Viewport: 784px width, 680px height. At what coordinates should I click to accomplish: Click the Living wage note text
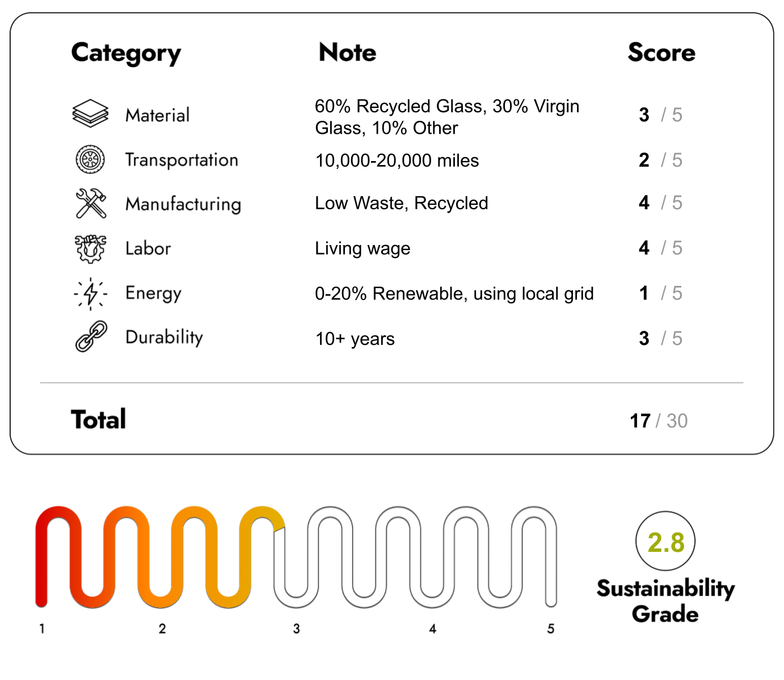coord(363,248)
